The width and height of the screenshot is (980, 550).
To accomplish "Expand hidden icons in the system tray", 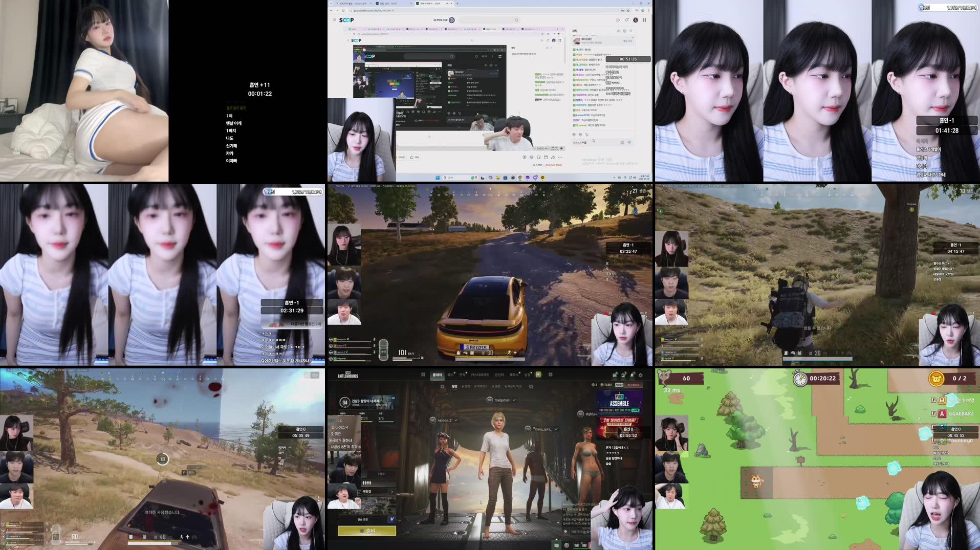I will pos(614,177).
